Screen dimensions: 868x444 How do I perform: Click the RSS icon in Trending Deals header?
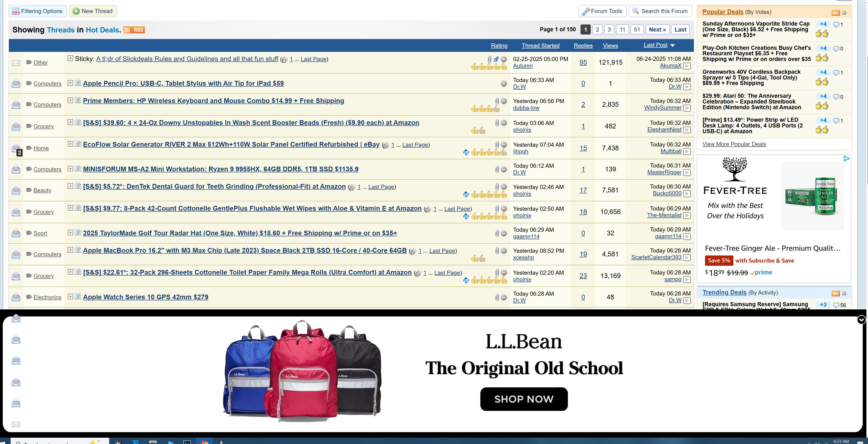coord(835,293)
